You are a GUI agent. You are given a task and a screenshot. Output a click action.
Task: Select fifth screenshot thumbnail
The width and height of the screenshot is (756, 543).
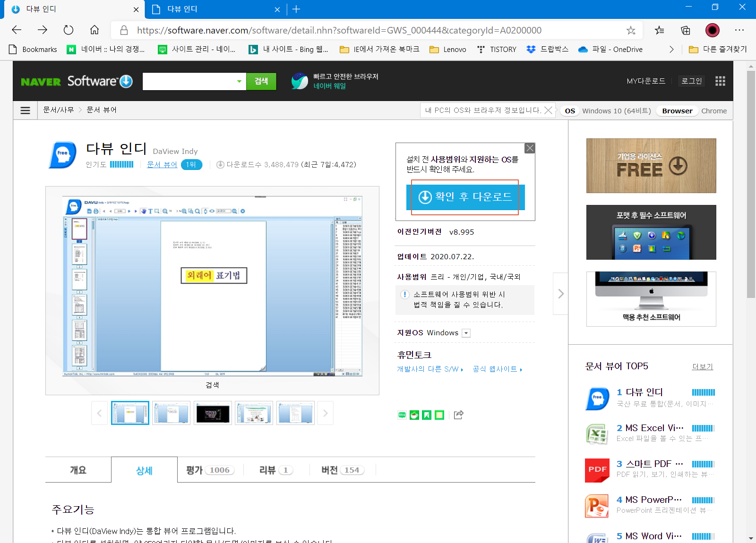click(x=295, y=413)
